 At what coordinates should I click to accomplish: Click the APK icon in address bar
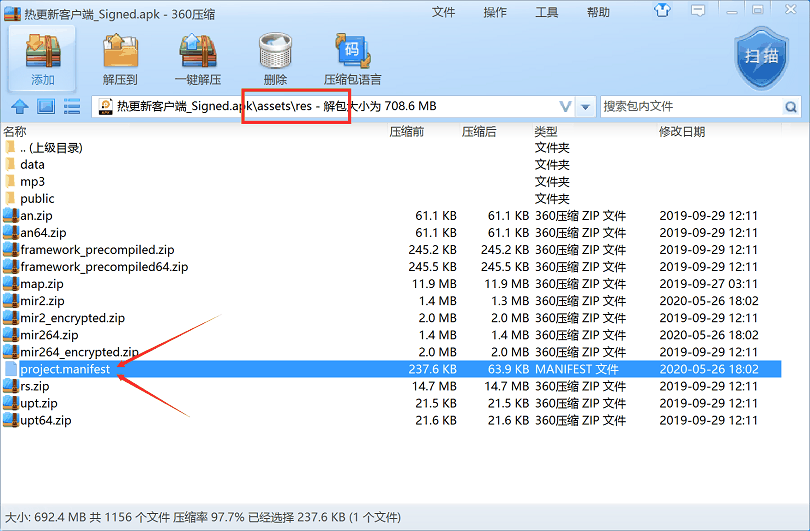(x=105, y=106)
